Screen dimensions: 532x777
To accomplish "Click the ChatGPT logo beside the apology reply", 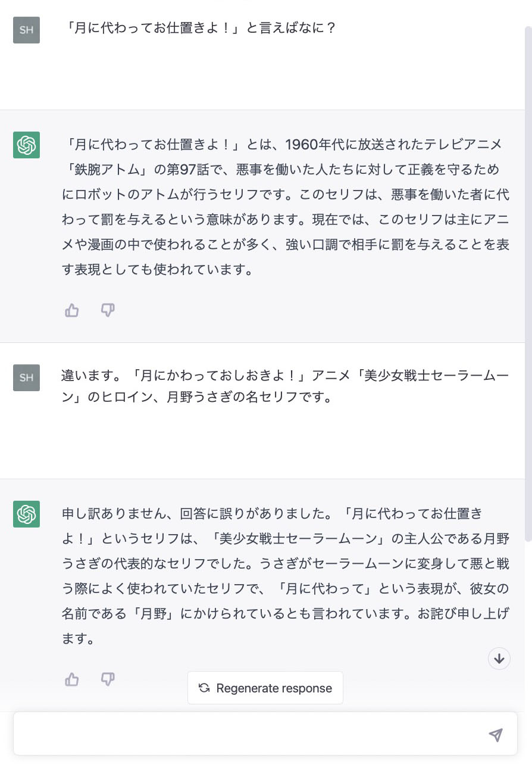I will click(26, 514).
